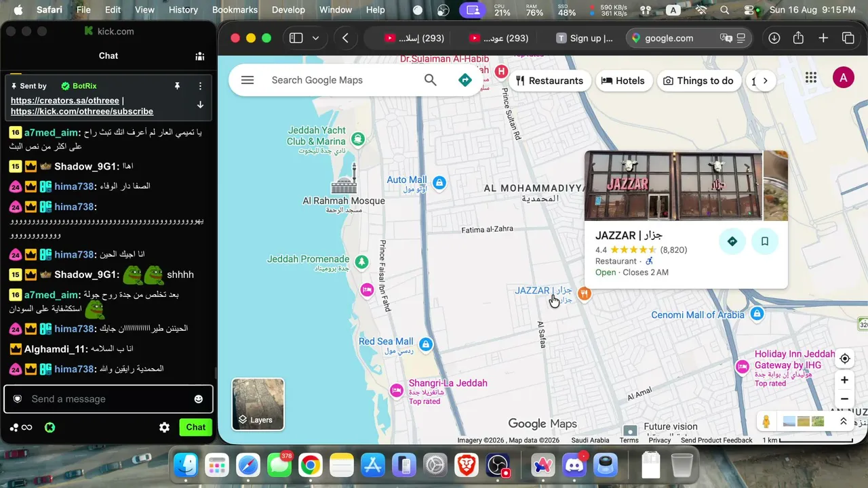This screenshot has height=488, width=868.
Task: Open the Layers map type thumbnail
Action: 258,404
